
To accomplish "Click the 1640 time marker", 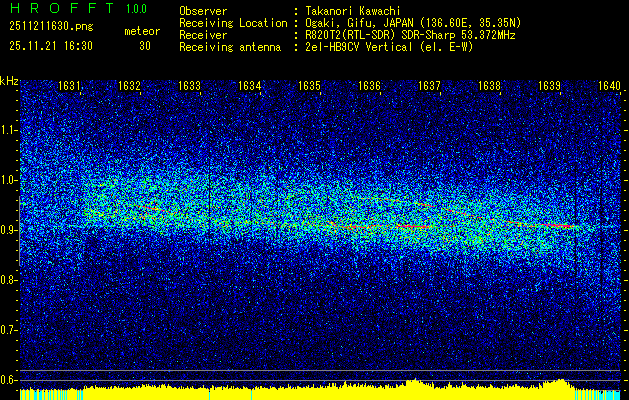I will pyautogui.click(x=609, y=85).
